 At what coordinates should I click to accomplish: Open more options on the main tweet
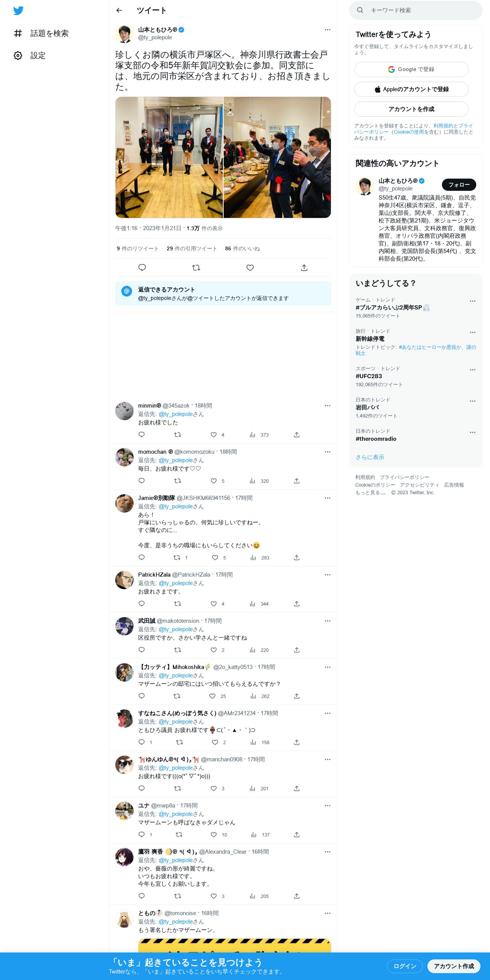pyautogui.click(x=327, y=30)
